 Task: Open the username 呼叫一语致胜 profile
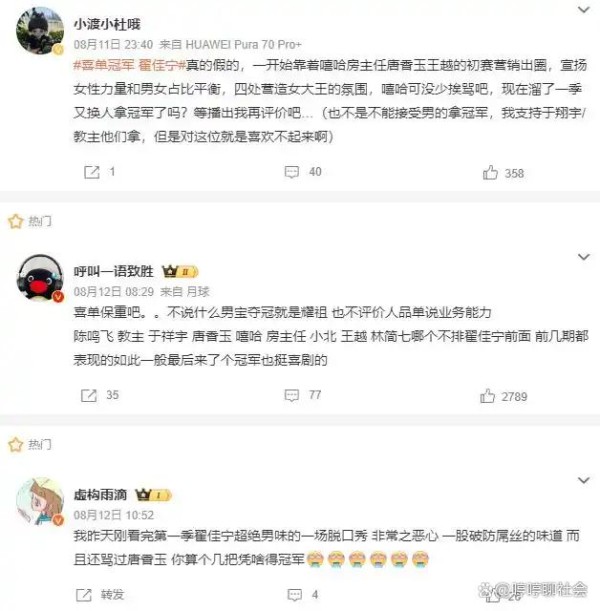[114, 271]
